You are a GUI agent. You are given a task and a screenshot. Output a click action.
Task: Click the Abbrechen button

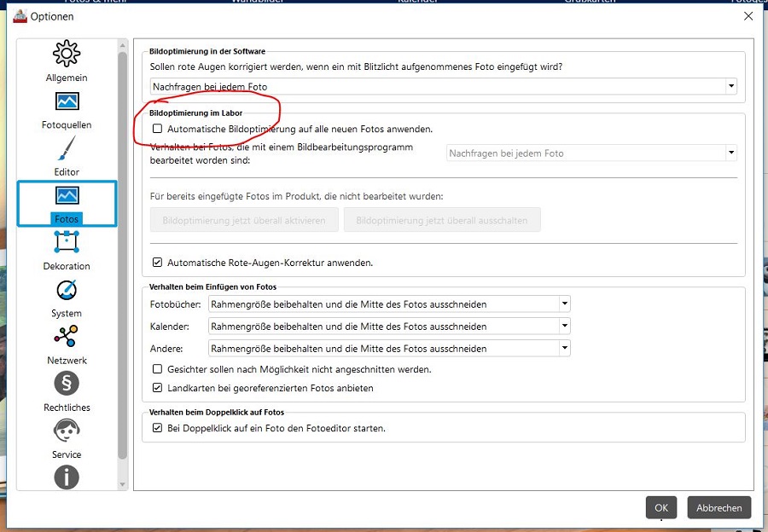click(719, 507)
